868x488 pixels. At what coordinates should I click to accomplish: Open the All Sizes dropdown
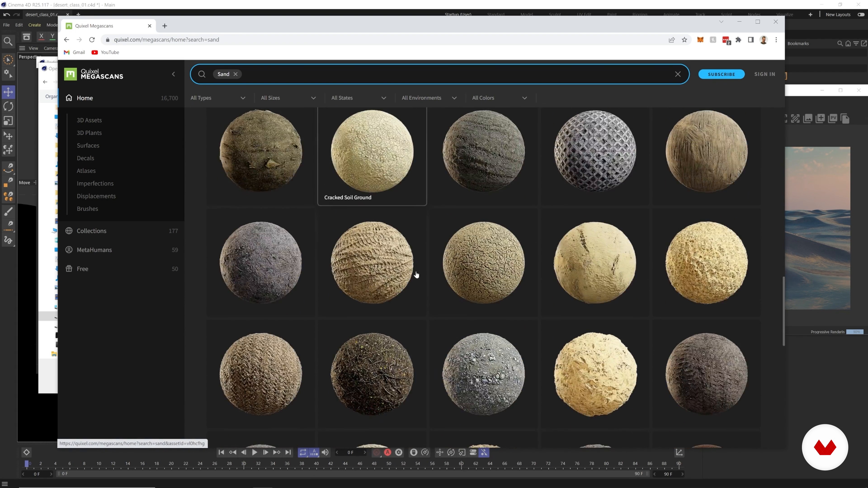pyautogui.click(x=288, y=98)
